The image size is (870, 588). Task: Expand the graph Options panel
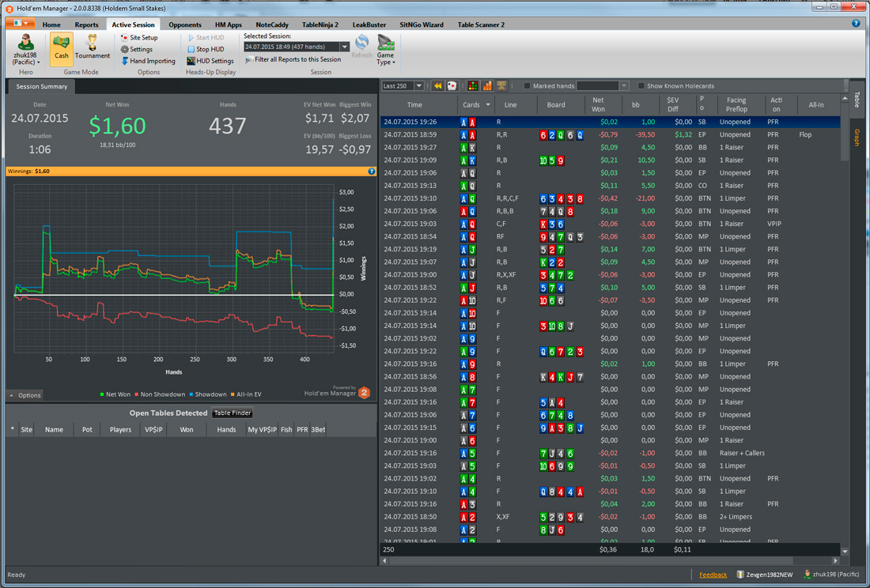[x=25, y=395]
